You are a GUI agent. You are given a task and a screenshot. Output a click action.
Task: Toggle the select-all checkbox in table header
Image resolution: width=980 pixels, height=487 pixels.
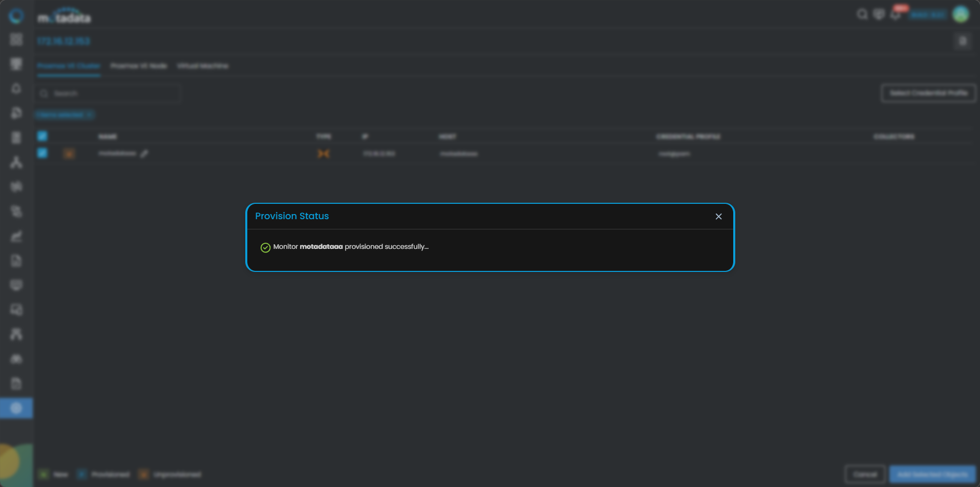[42, 136]
